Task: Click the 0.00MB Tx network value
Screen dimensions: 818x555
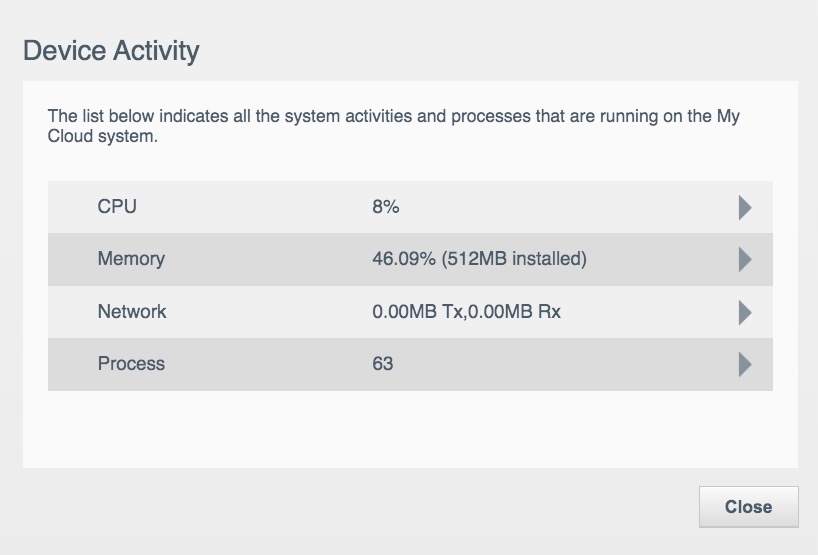Action: 417,312
